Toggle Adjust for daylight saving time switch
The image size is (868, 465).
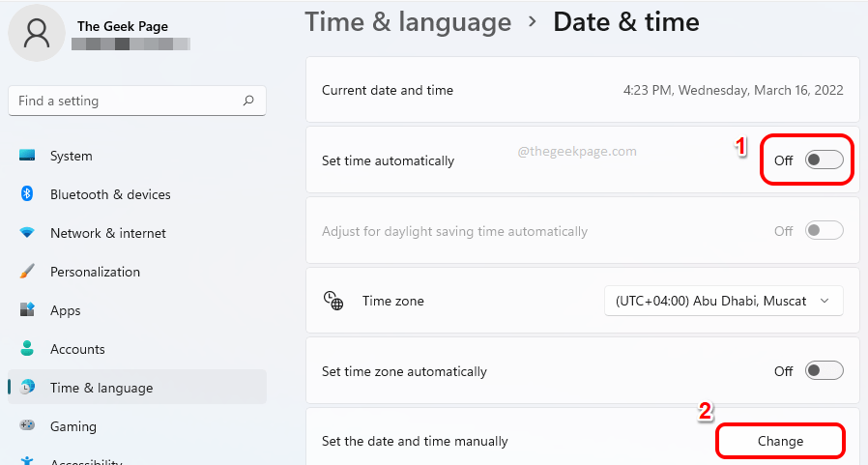coord(824,231)
